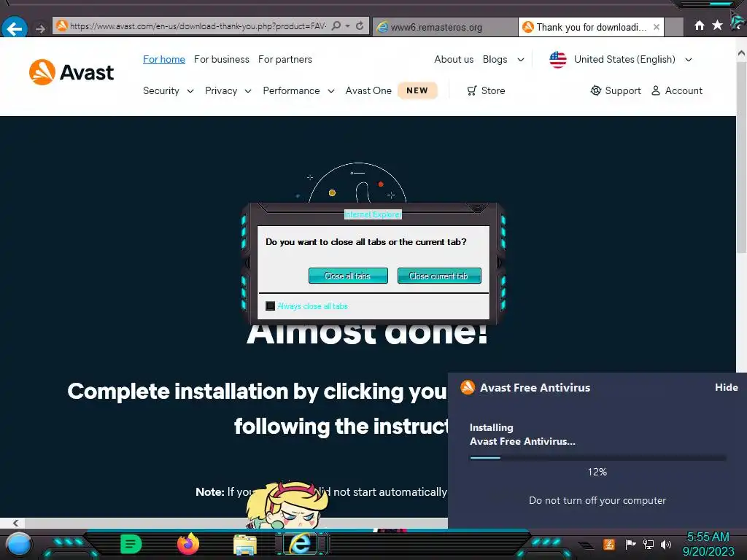The image size is (747, 560).
Task: Open File Explorer from the taskbar
Action: pyautogui.click(x=245, y=545)
